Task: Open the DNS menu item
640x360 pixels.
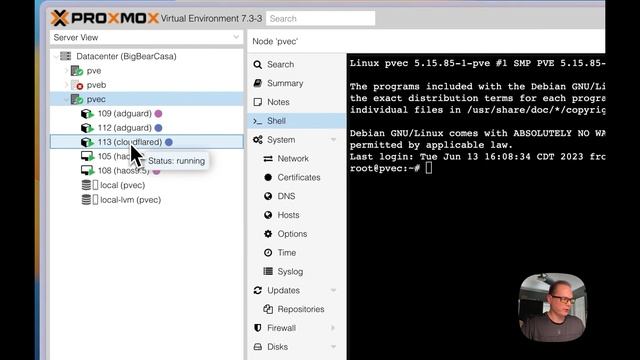Action: click(x=297, y=196)
